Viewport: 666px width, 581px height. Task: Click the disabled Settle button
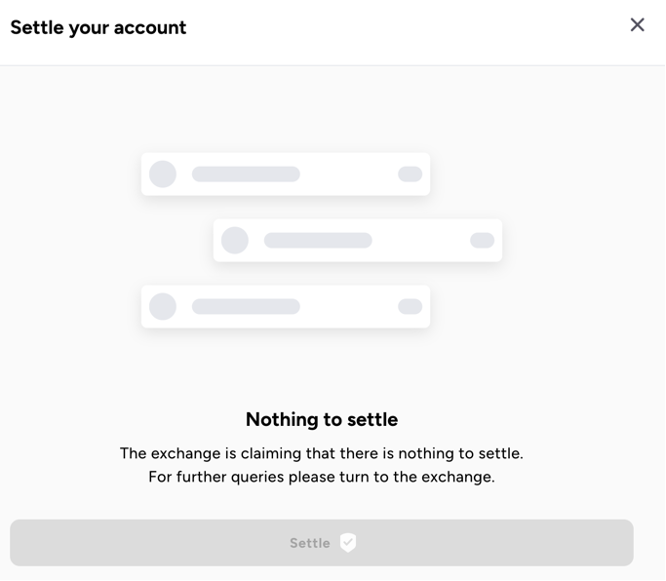321,543
